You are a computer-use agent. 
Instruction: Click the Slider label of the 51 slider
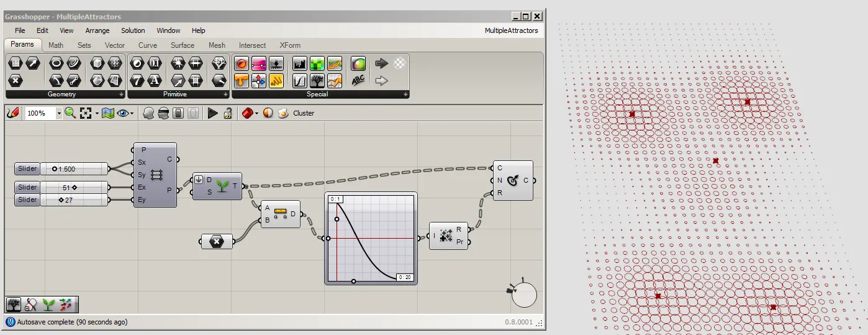click(x=27, y=187)
